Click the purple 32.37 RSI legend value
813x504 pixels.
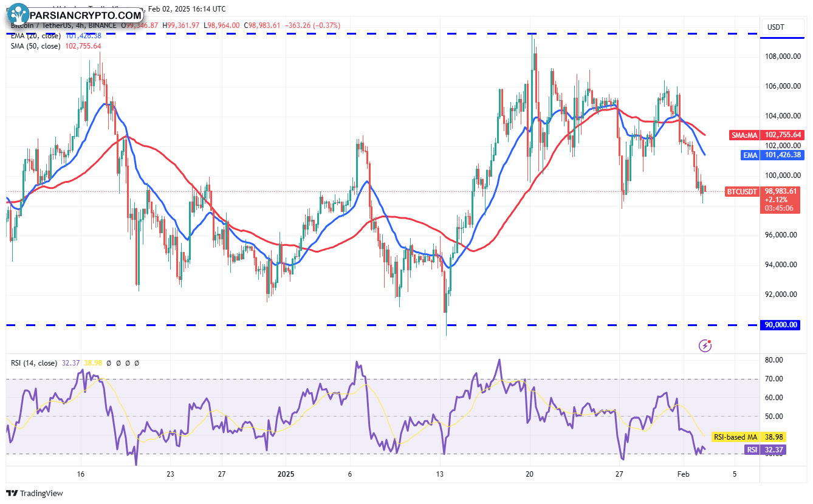tap(70, 363)
